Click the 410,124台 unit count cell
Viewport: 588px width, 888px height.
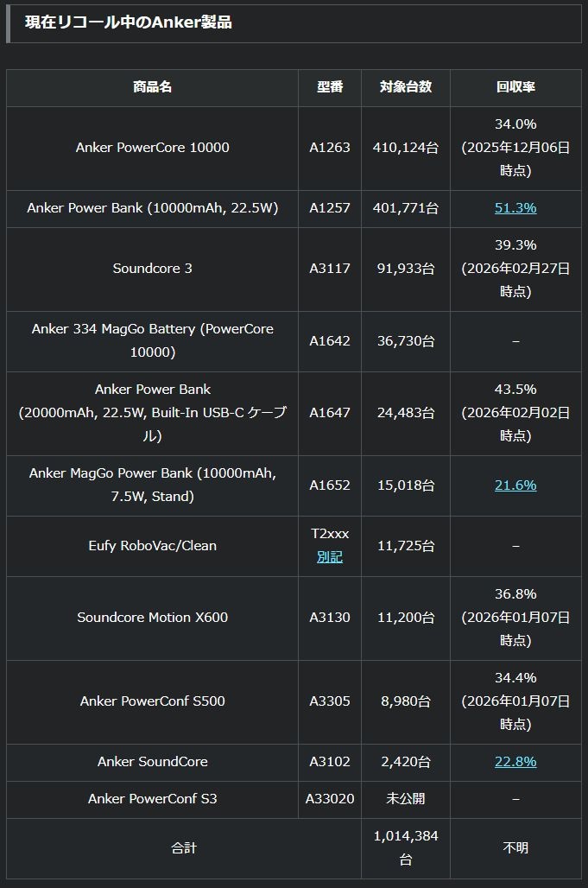406,148
